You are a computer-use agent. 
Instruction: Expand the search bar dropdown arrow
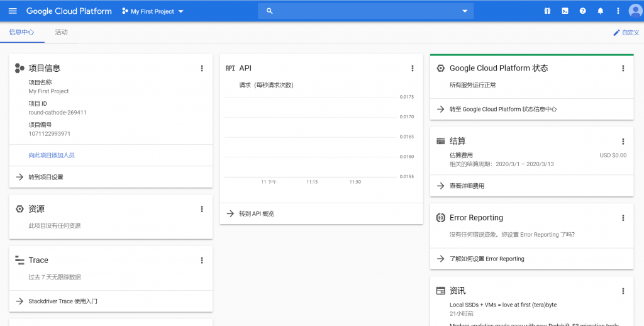pos(465,11)
